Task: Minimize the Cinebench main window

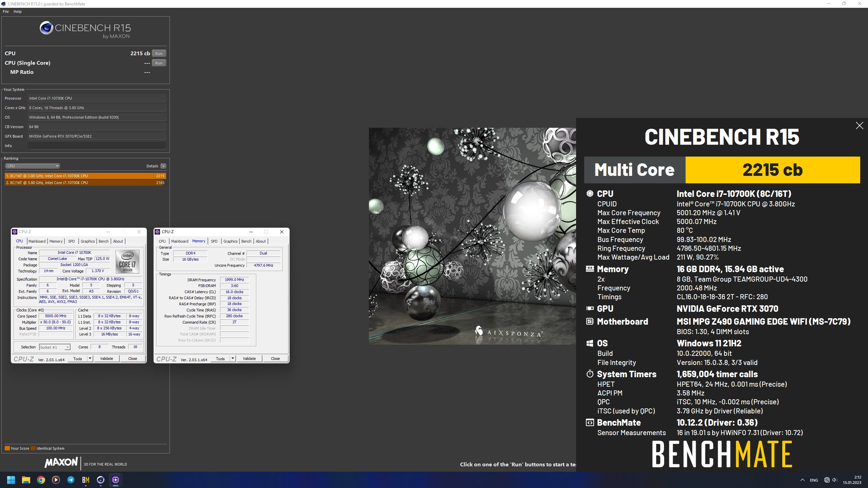Action: click(x=829, y=4)
